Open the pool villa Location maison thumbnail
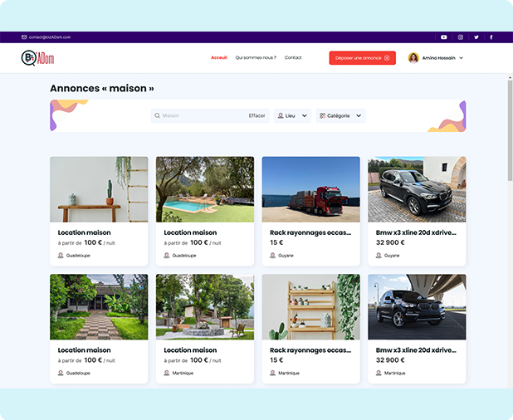 (205, 189)
